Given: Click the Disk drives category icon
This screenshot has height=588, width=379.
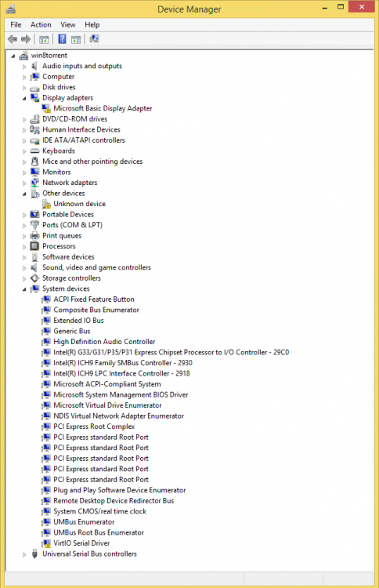Looking at the screenshot, I should click(34, 87).
